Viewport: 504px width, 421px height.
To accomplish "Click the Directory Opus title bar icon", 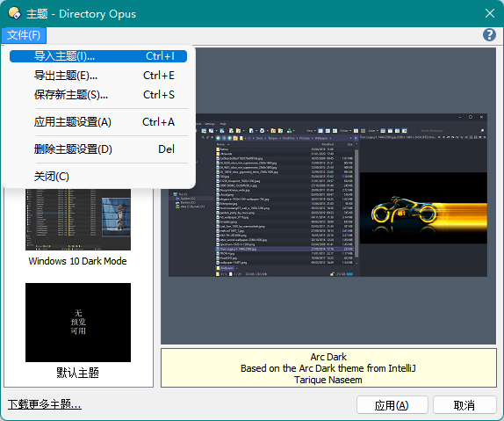I will pos(14,13).
